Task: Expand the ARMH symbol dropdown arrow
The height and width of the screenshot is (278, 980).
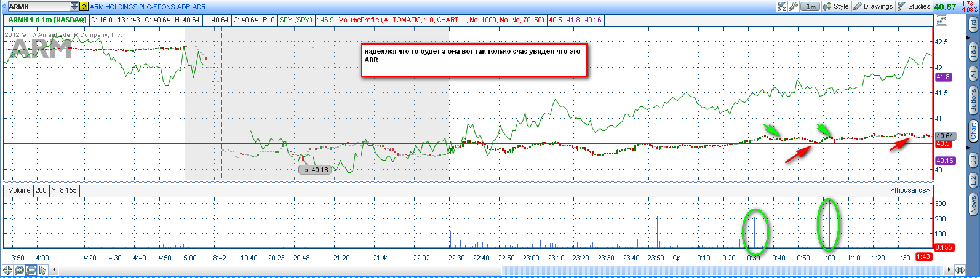Action: pos(74,7)
